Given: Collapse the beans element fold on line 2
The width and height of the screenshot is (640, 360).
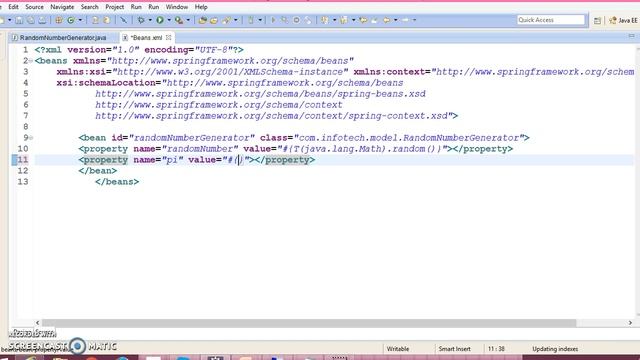Looking at the screenshot, I should (x=31, y=61).
